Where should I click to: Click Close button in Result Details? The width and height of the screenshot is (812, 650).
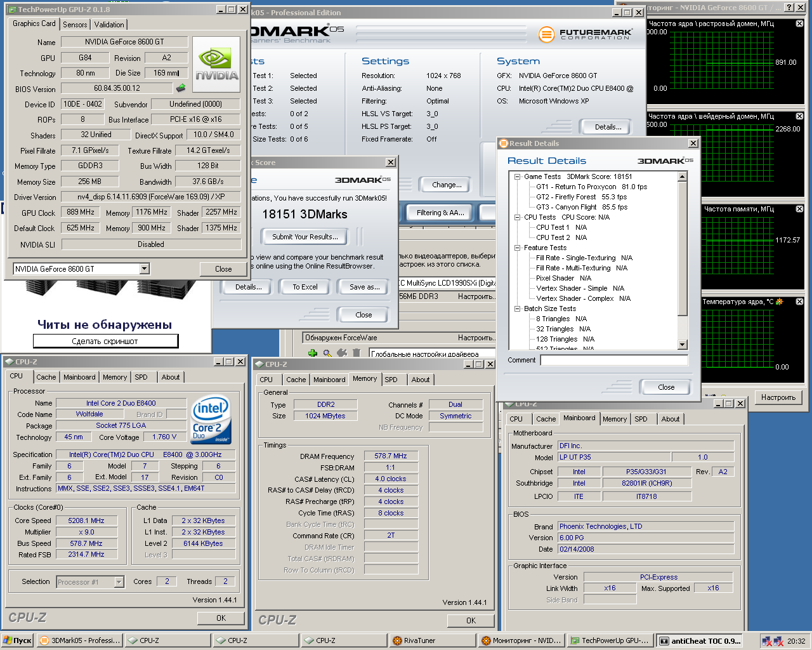click(666, 387)
